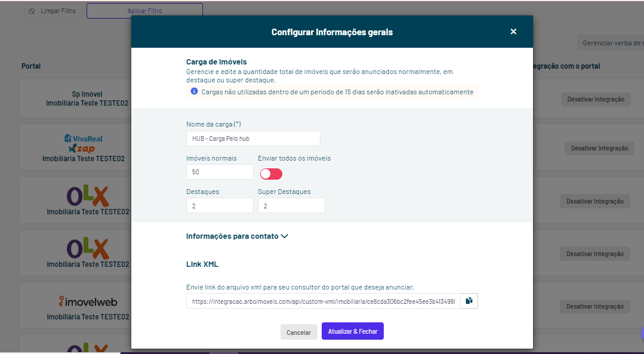Viewport: 644px width, 354px height.
Task: Click the Destaques label
Action: (202, 192)
